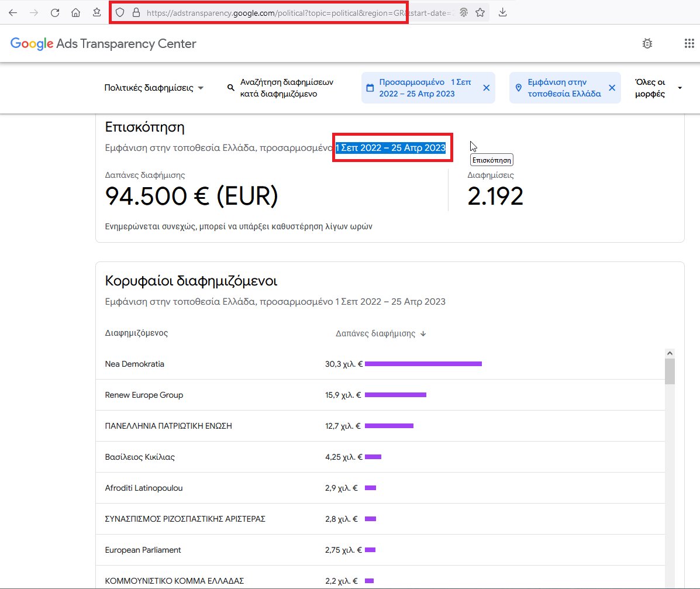
Task: Open the shield tracking protection icon
Action: coord(120,12)
